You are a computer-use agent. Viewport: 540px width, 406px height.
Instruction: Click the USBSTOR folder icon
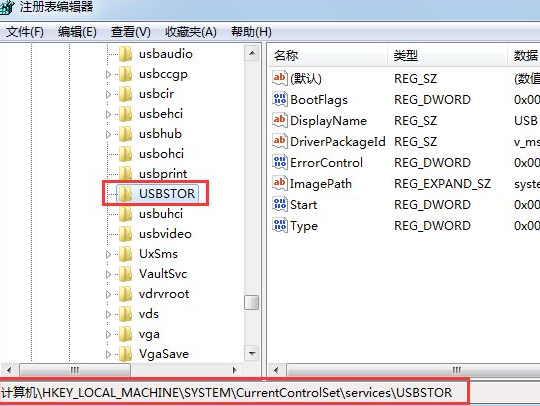pos(125,194)
